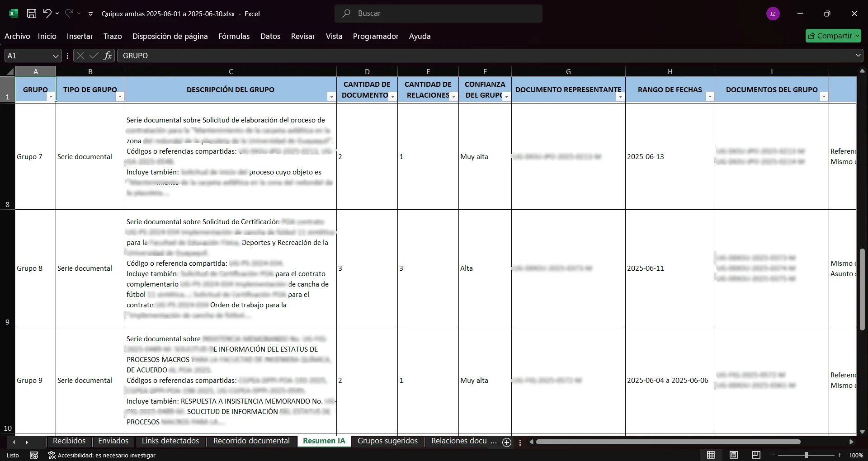Screen dimensions: 868x461
Task: Click date cell 2025-06-13
Action: tap(670, 156)
